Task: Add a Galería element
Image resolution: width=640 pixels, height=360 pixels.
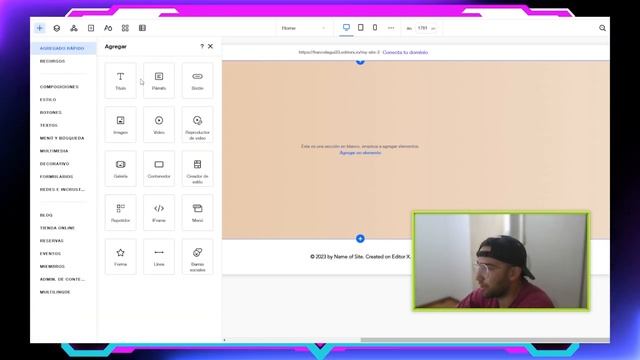Action: (x=120, y=169)
